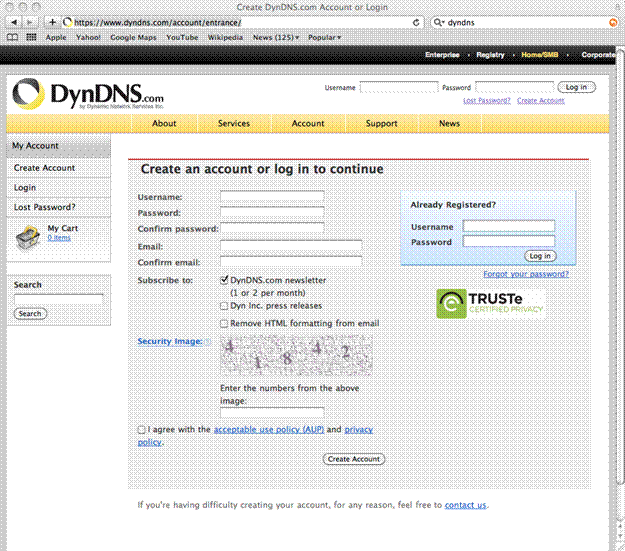Open the bookmarks book icon
625x551 pixels.
coord(13,37)
